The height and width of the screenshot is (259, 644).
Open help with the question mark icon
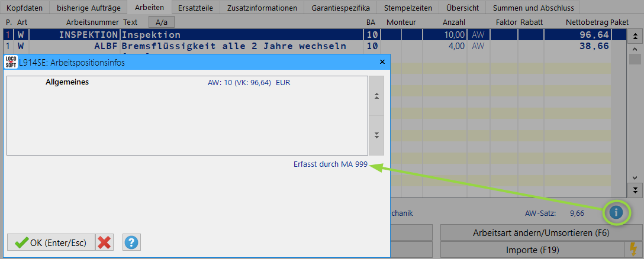pyautogui.click(x=131, y=242)
